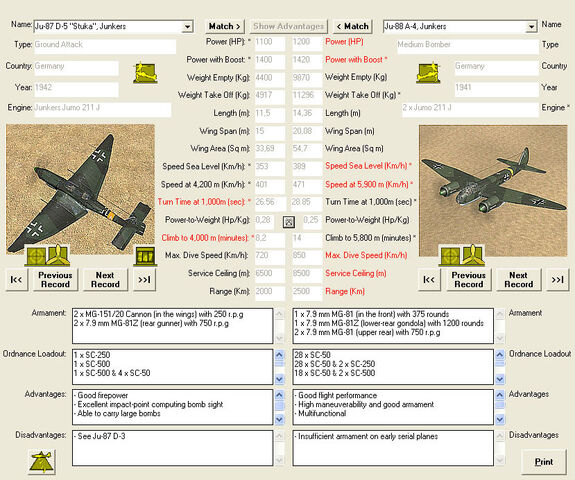Image resolution: width=575 pixels, height=480 pixels.
Task: Click the left Type field Ground Attack
Action: click(105, 46)
